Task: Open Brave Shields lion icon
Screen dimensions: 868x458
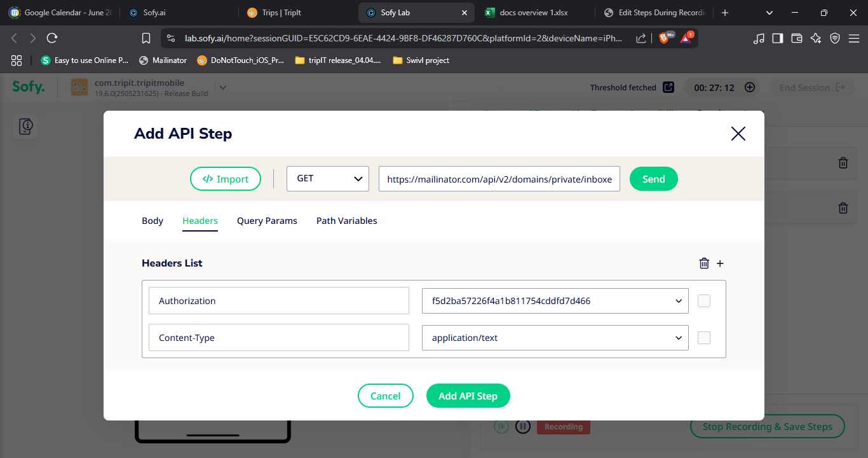Action: pyautogui.click(x=665, y=38)
